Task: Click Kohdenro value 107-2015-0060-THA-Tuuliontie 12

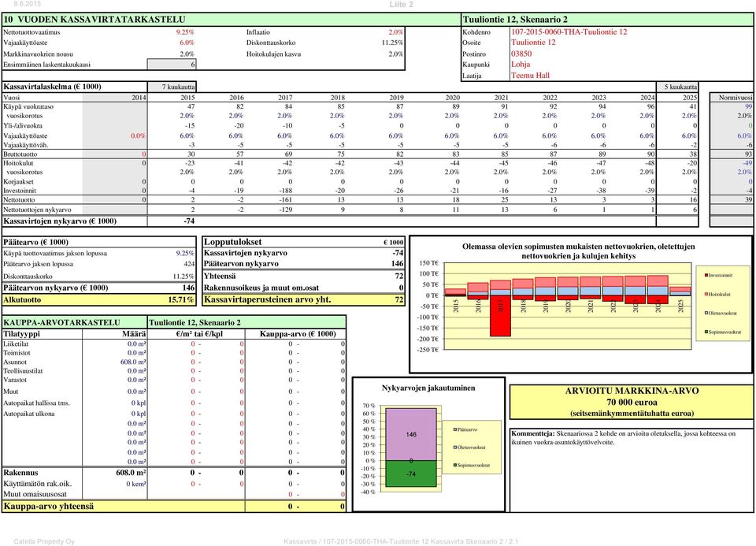Action: click(x=569, y=32)
